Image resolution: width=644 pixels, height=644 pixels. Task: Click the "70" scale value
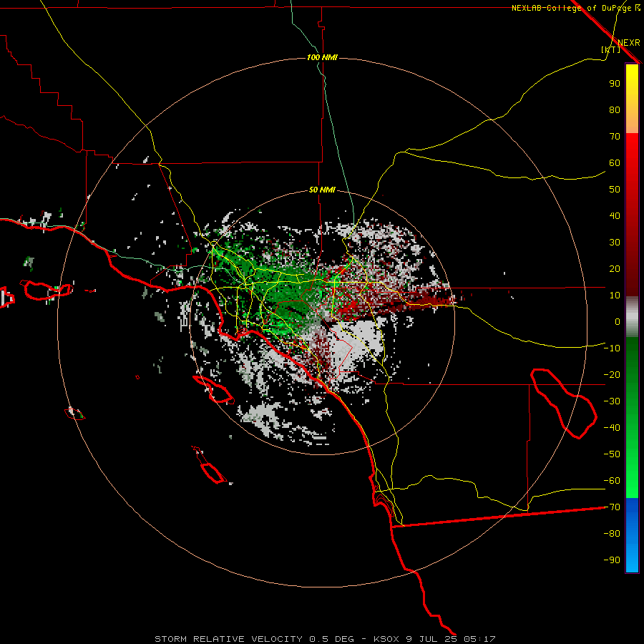615,137
